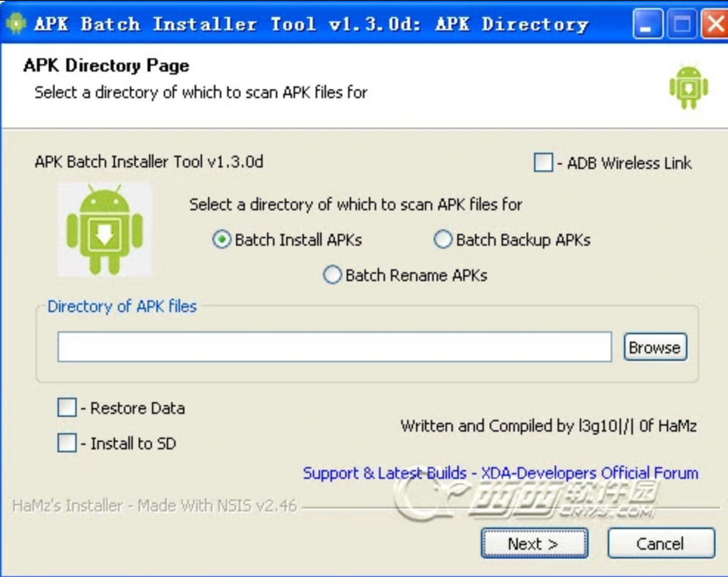Click the Cancel button
This screenshot has width=728, height=577.
click(x=661, y=543)
